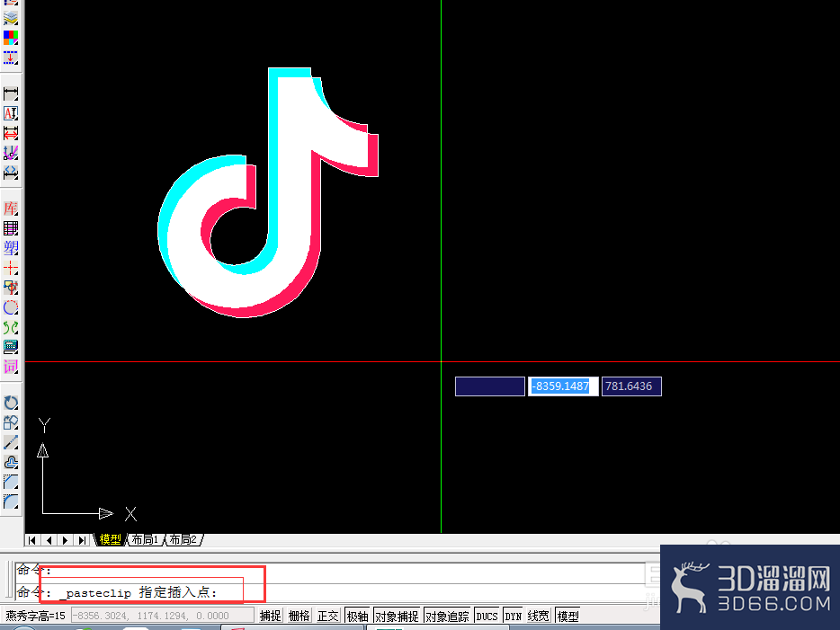The width and height of the screenshot is (840, 630).
Task: Toggle DYN dynamic input
Action: [514, 617]
